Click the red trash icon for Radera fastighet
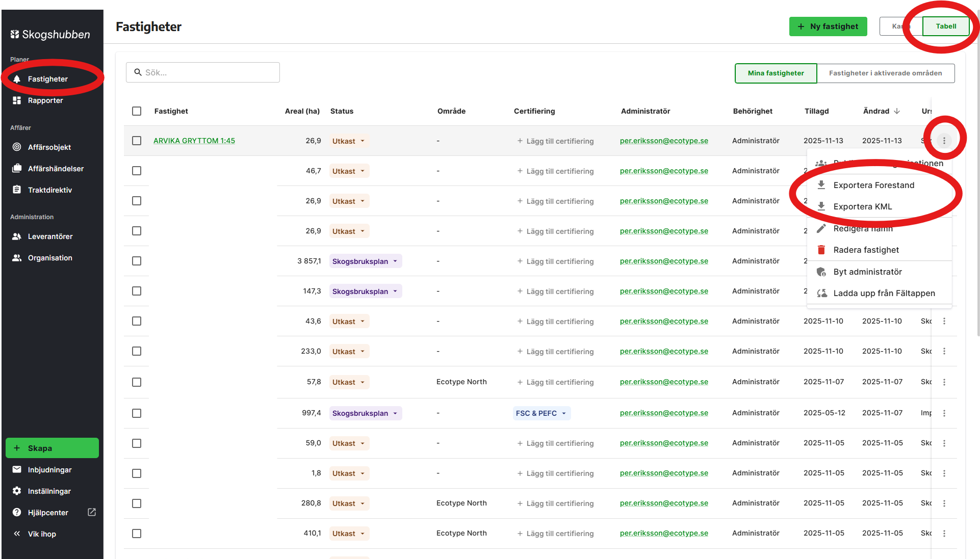The height and width of the screenshot is (559, 980). point(821,250)
